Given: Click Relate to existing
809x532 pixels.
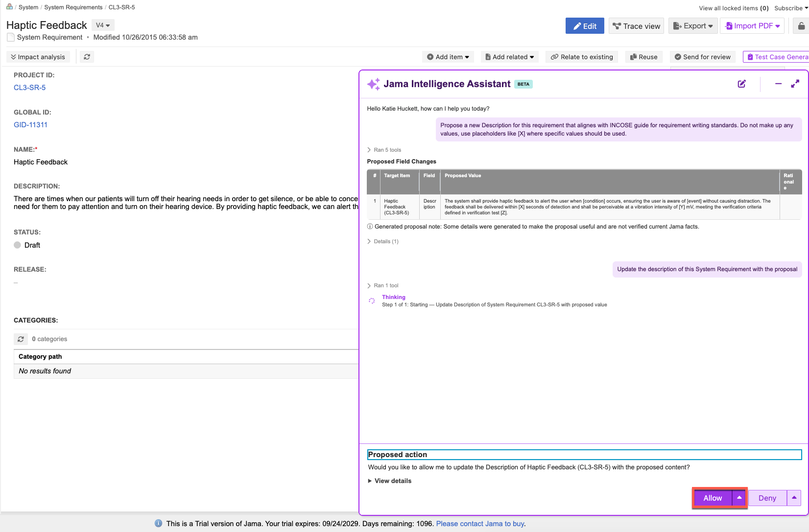Looking at the screenshot, I should point(582,57).
